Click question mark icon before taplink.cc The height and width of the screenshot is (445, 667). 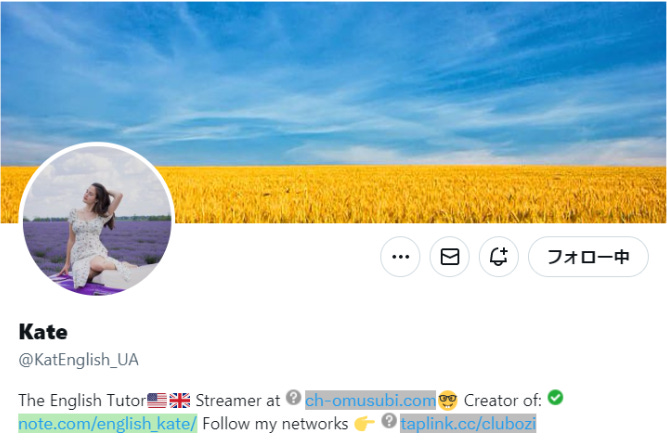[x=389, y=421]
